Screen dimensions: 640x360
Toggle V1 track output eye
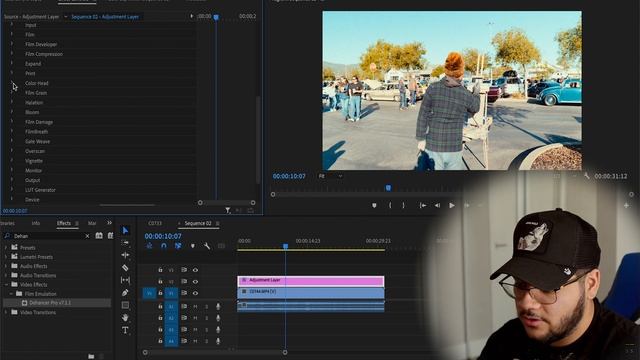[x=195, y=293]
